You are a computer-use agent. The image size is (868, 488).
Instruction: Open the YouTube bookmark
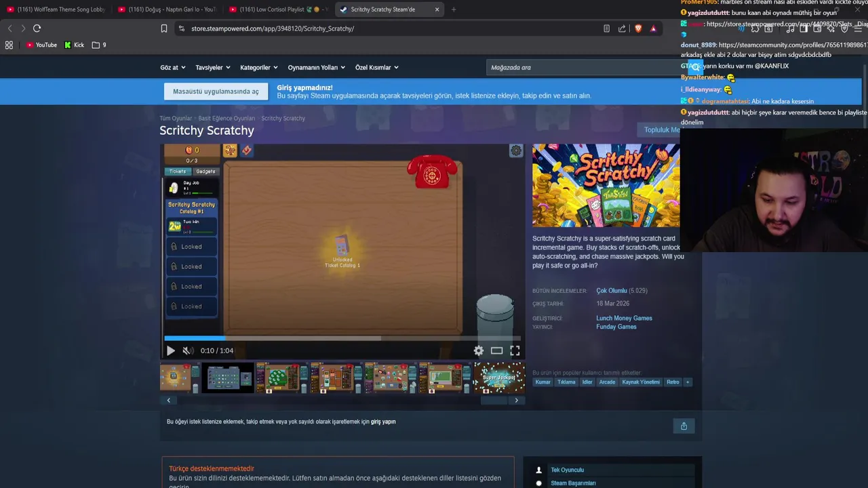[41, 45]
